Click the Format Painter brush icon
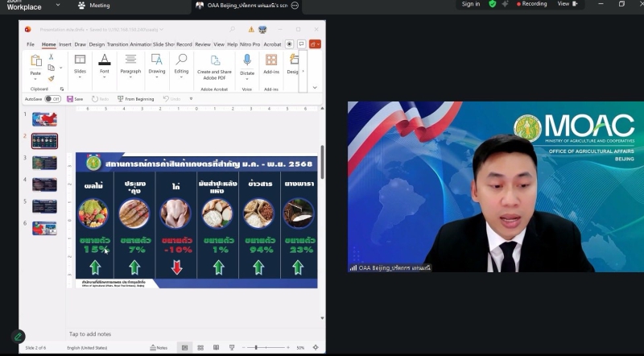This screenshot has width=644, height=356. tap(51, 78)
